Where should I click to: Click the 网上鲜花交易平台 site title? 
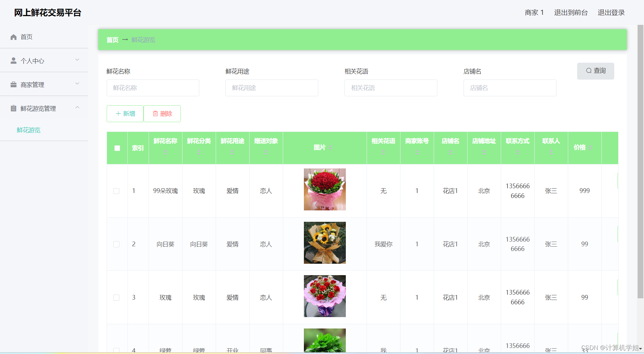point(48,13)
